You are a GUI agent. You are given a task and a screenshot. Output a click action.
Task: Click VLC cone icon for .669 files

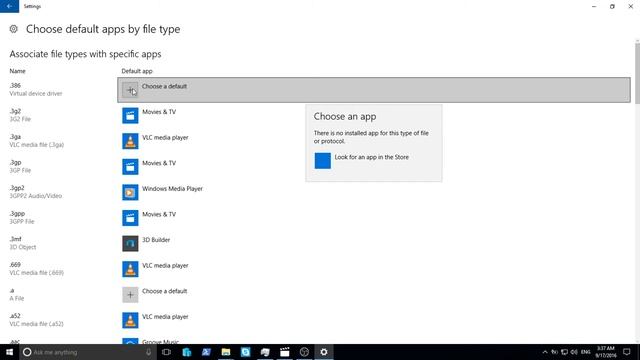click(130, 269)
